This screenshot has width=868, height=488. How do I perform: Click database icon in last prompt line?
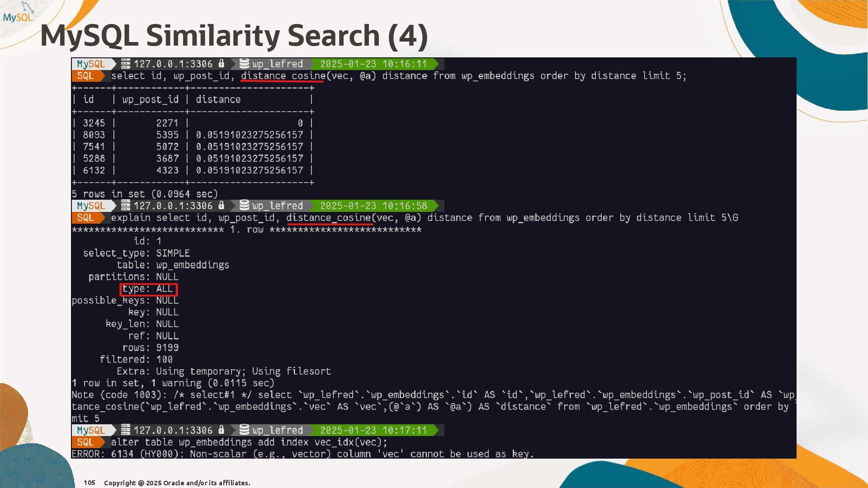point(244,430)
